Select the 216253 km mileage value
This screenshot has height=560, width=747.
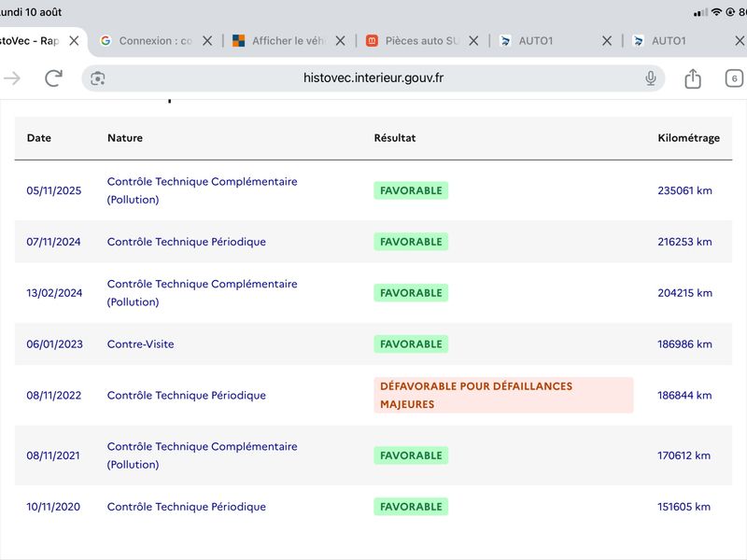pyautogui.click(x=684, y=242)
